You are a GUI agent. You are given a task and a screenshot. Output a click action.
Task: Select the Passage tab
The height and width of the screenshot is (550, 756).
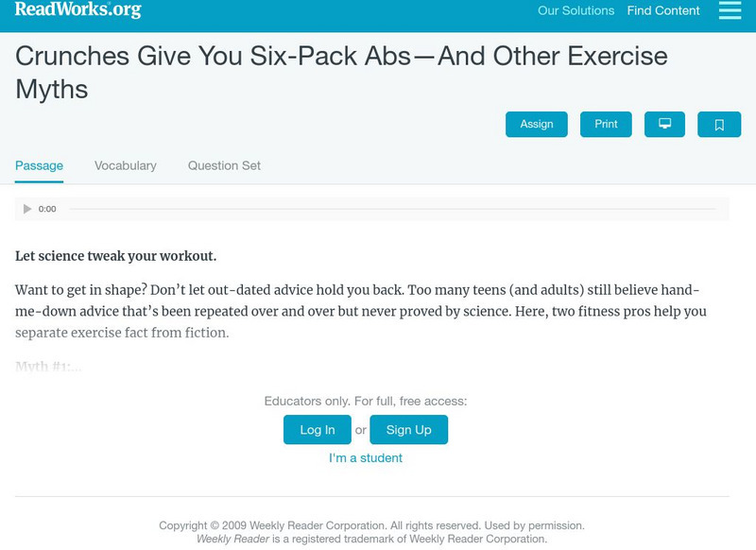37,165
